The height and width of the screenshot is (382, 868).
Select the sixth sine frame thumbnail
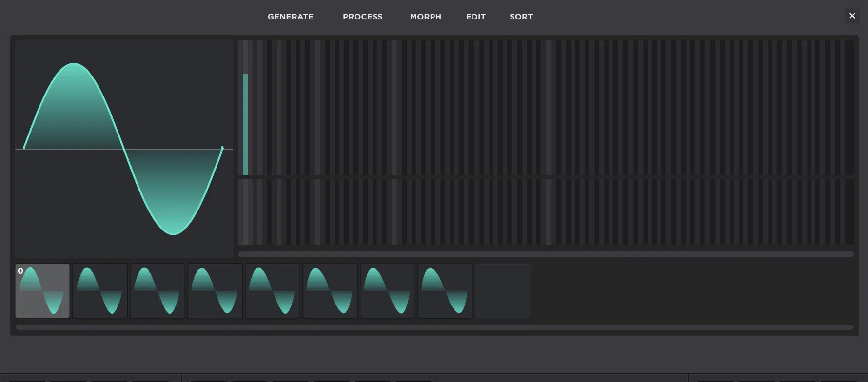pyautogui.click(x=330, y=291)
